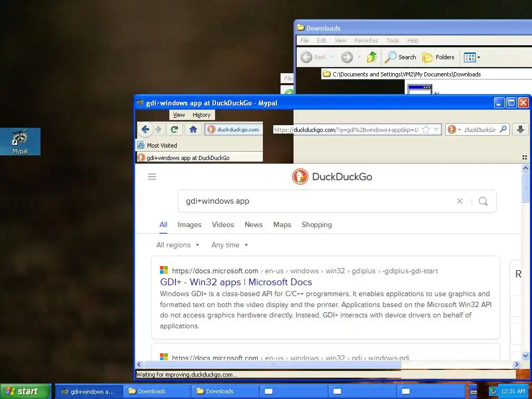This screenshot has width=532, height=399.
Task: Open Views dropdown arrow in Downloads toolbar
Action: [x=478, y=57]
